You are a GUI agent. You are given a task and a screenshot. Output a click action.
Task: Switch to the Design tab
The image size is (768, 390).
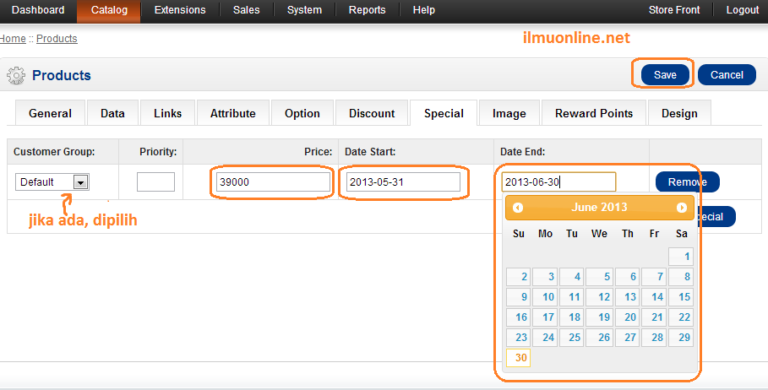click(x=679, y=113)
